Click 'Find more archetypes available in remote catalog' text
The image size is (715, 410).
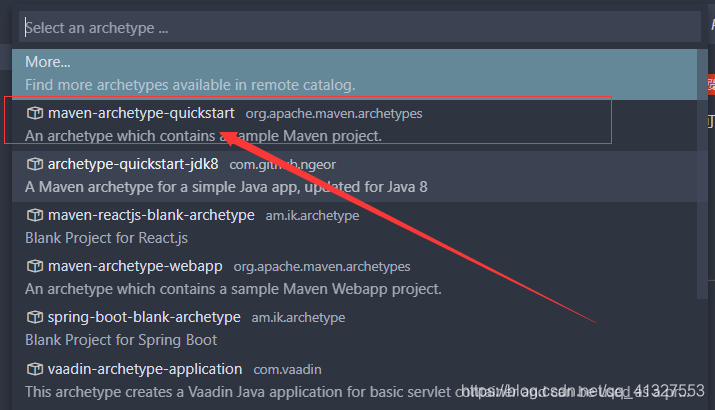coord(190,85)
